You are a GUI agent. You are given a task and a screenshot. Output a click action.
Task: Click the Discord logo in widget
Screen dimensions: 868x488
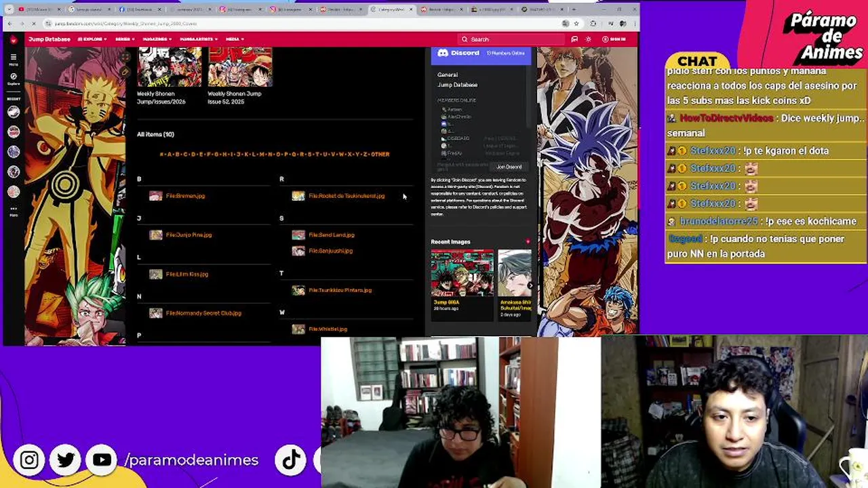coord(443,53)
